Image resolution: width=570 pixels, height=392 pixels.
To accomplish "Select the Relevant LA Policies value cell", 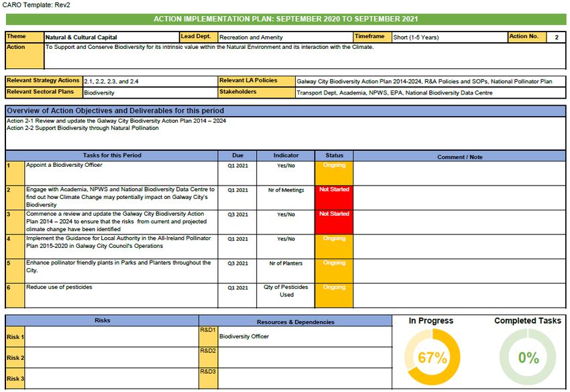I will pos(431,81).
